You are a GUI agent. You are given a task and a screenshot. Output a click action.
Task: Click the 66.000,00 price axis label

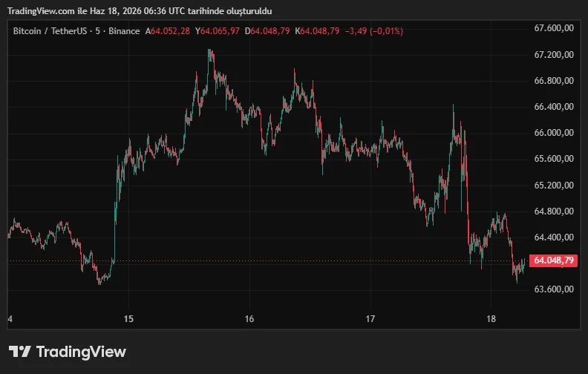pos(554,133)
